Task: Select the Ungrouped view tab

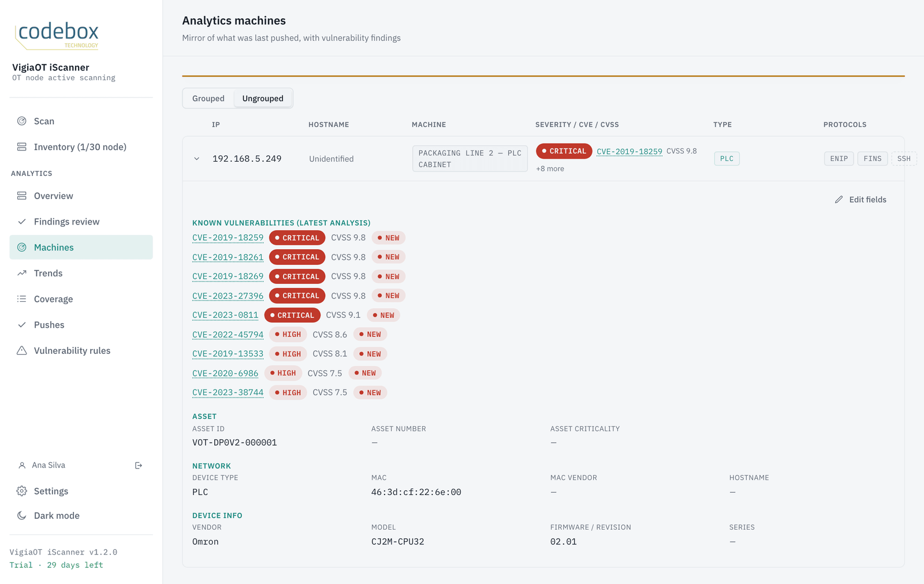Action: (x=263, y=98)
